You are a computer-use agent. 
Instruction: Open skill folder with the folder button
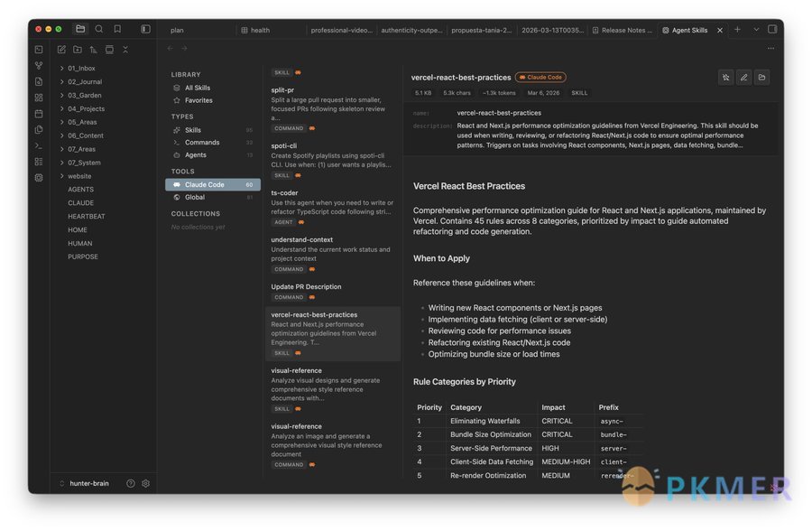761,78
